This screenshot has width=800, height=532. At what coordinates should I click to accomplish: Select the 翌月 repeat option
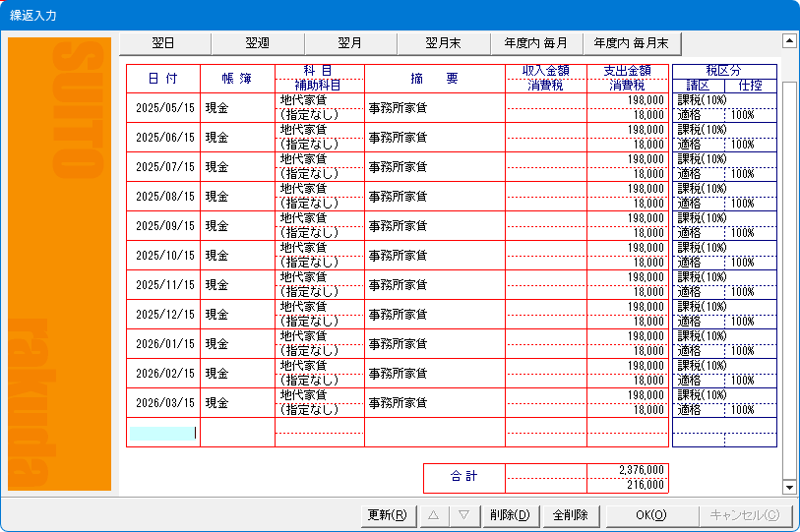350,43
